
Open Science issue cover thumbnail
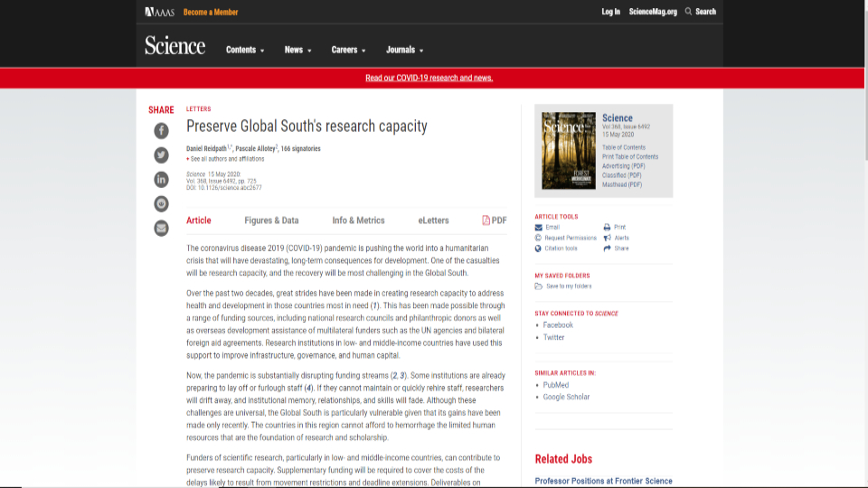(569, 151)
